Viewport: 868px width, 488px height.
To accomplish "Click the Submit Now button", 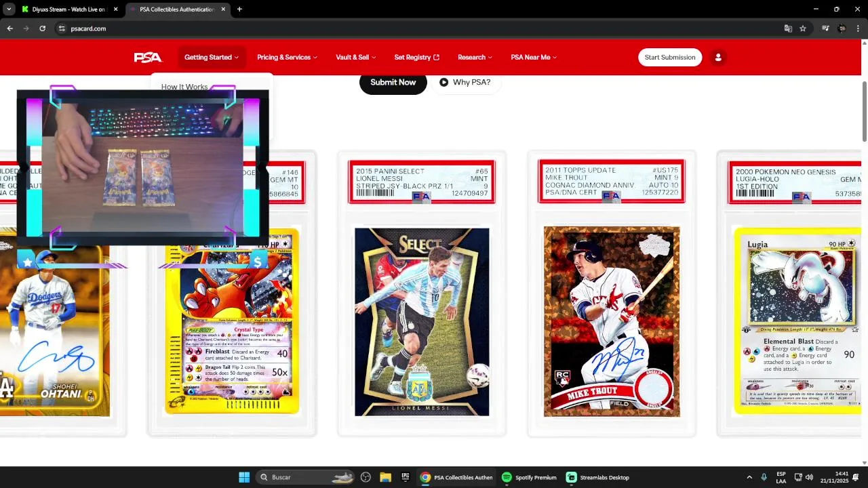I will 393,82.
